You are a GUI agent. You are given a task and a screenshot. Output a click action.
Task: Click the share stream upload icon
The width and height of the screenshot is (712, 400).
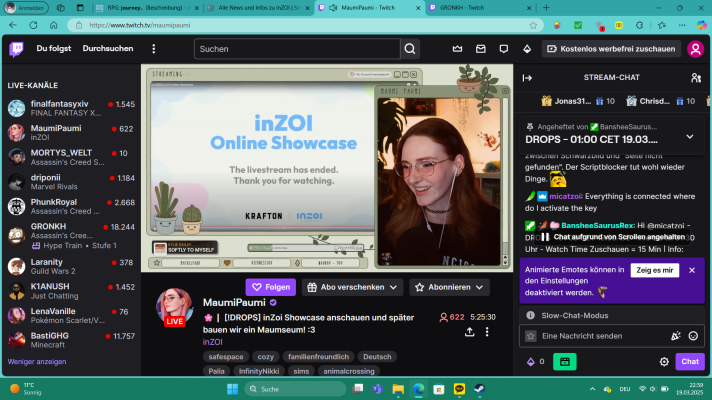[470, 332]
